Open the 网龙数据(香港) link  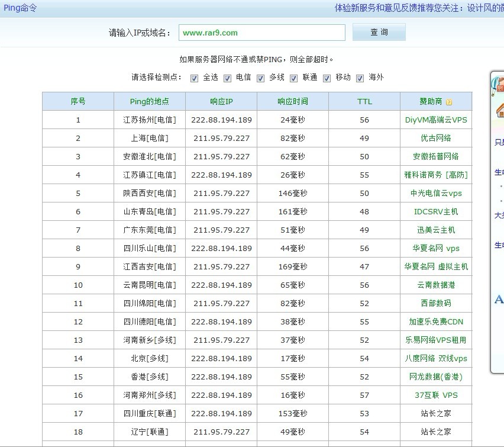click(436, 377)
